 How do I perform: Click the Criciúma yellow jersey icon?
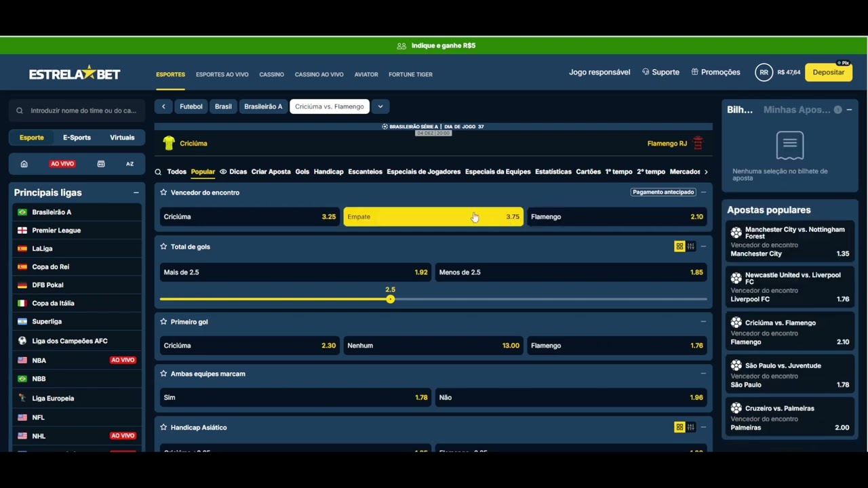(x=169, y=143)
